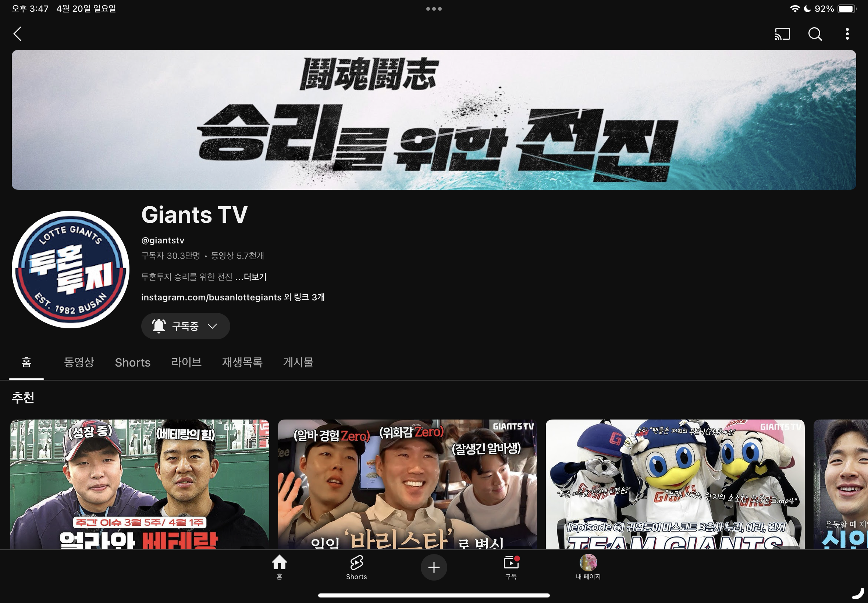Toggle the notification bell on 구독중
This screenshot has width=868, height=603.
tap(159, 326)
